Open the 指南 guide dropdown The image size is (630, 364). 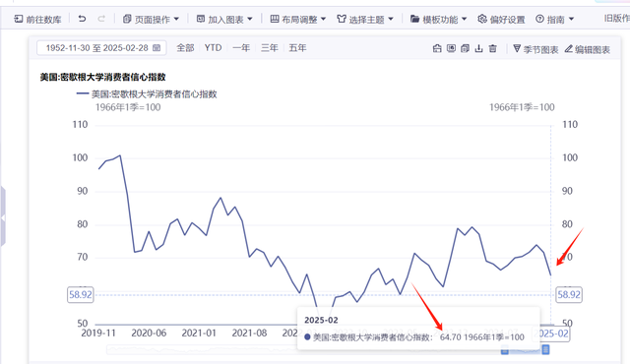click(x=555, y=19)
